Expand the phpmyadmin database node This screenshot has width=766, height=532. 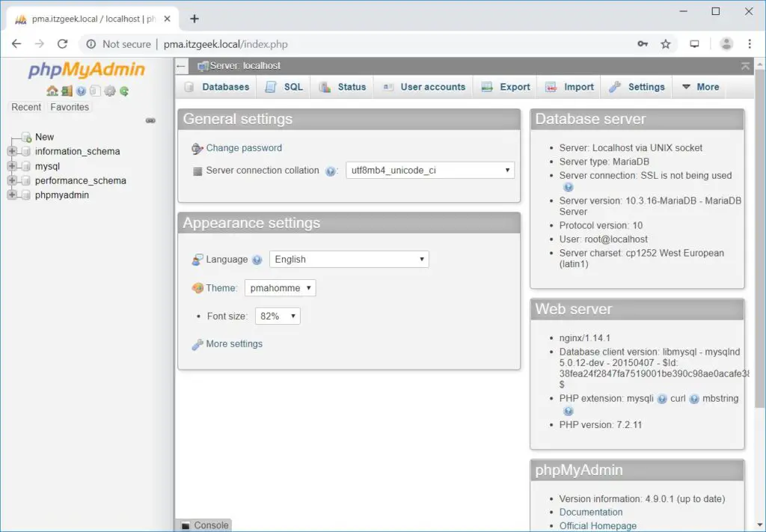click(x=12, y=195)
